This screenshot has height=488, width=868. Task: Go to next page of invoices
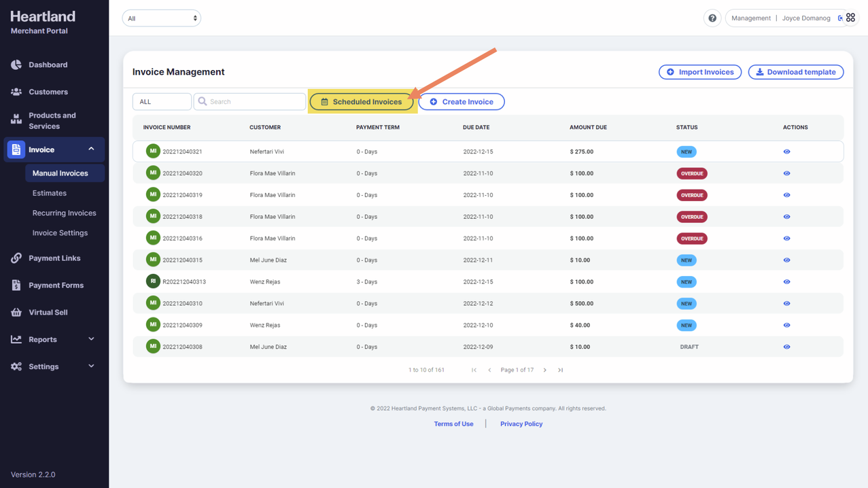point(545,370)
